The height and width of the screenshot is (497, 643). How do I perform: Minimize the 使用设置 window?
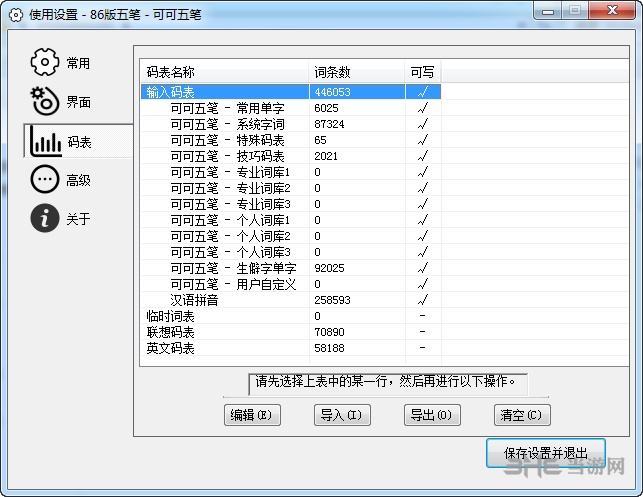pos(548,11)
